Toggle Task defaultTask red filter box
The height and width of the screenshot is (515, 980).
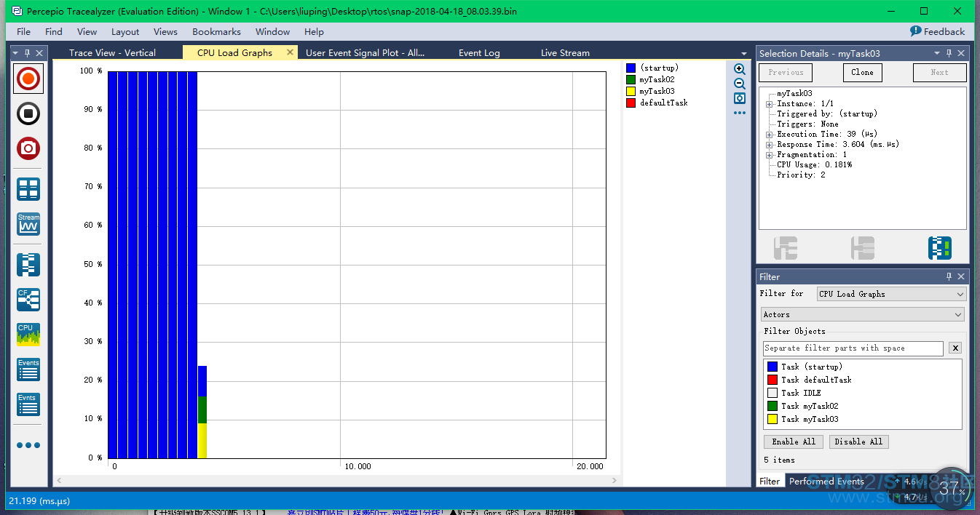pyautogui.click(x=772, y=380)
